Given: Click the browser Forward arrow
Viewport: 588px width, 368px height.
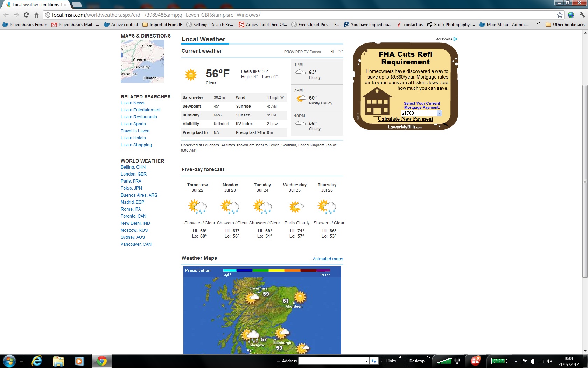Looking at the screenshot, I should (x=16, y=15).
